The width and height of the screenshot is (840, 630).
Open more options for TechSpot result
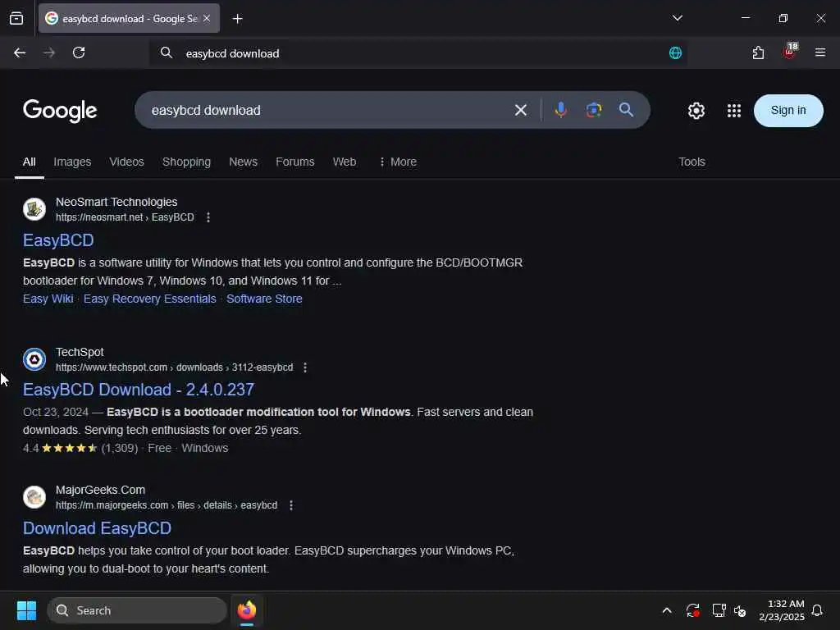coord(305,367)
